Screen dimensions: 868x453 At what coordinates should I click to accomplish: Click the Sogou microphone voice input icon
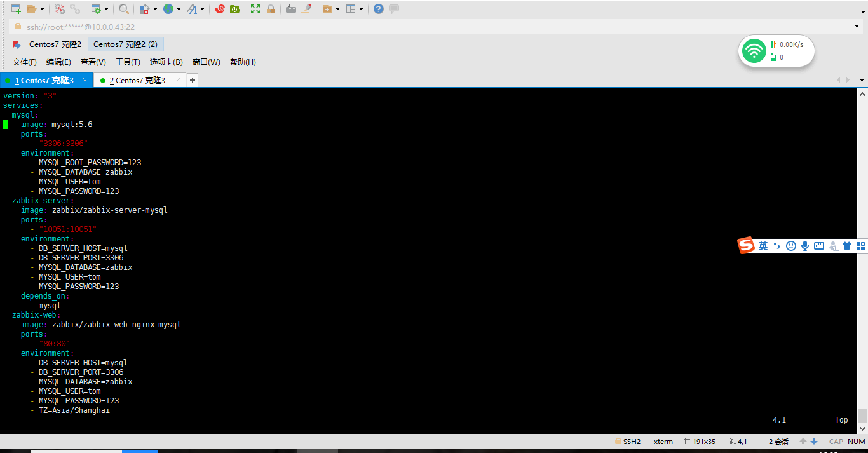click(805, 246)
